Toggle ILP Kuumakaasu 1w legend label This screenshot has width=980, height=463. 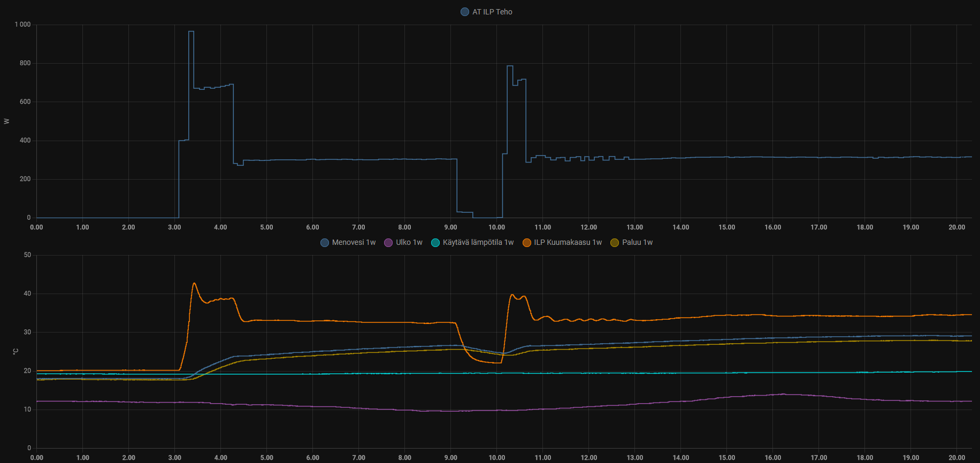pyautogui.click(x=568, y=243)
